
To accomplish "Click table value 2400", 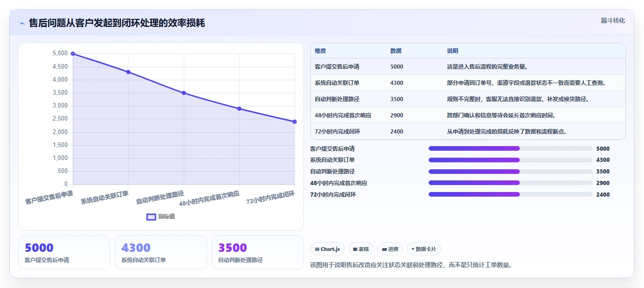I will coord(397,132).
